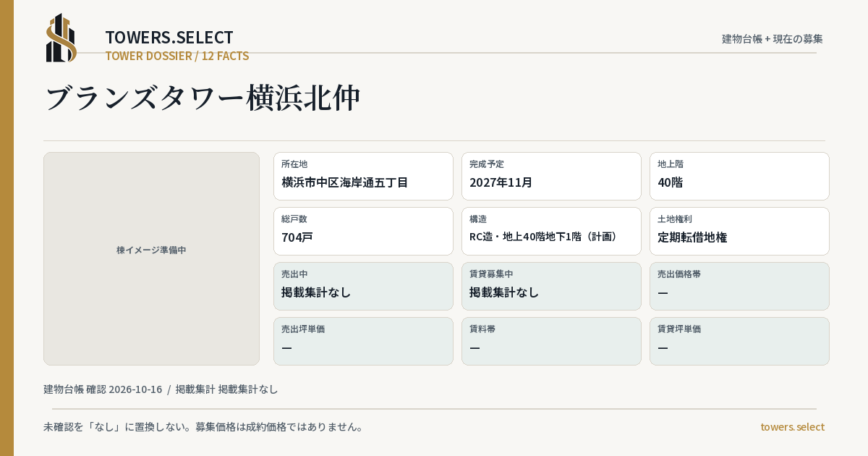
Task: Click the TOWERS.SELECT tower logo icon
Action: coord(61,38)
